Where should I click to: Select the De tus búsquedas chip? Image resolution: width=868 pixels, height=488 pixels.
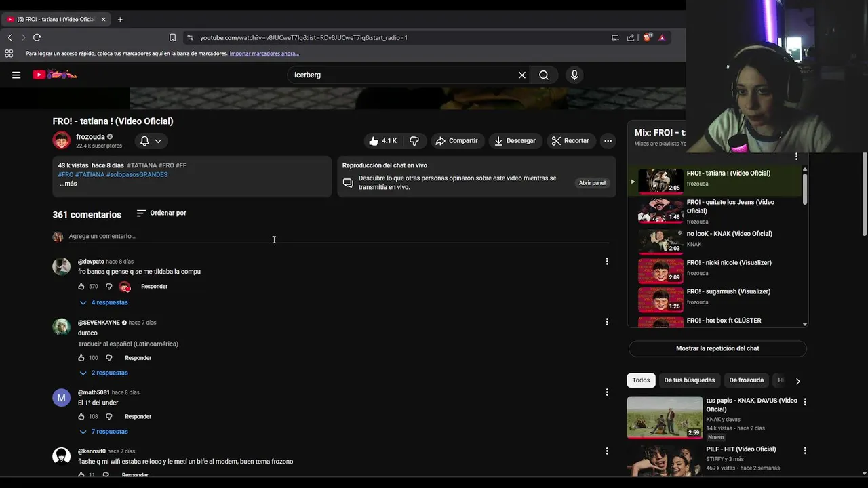point(689,380)
